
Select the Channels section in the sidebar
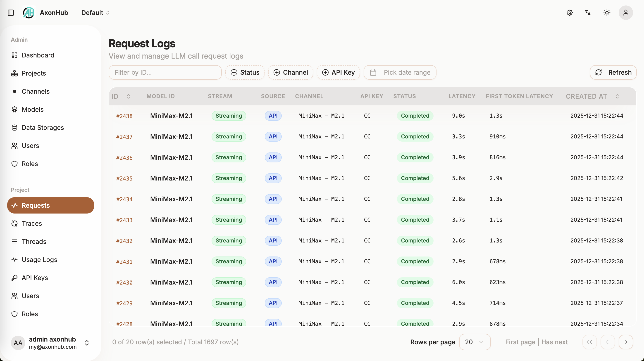click(36, 91)
